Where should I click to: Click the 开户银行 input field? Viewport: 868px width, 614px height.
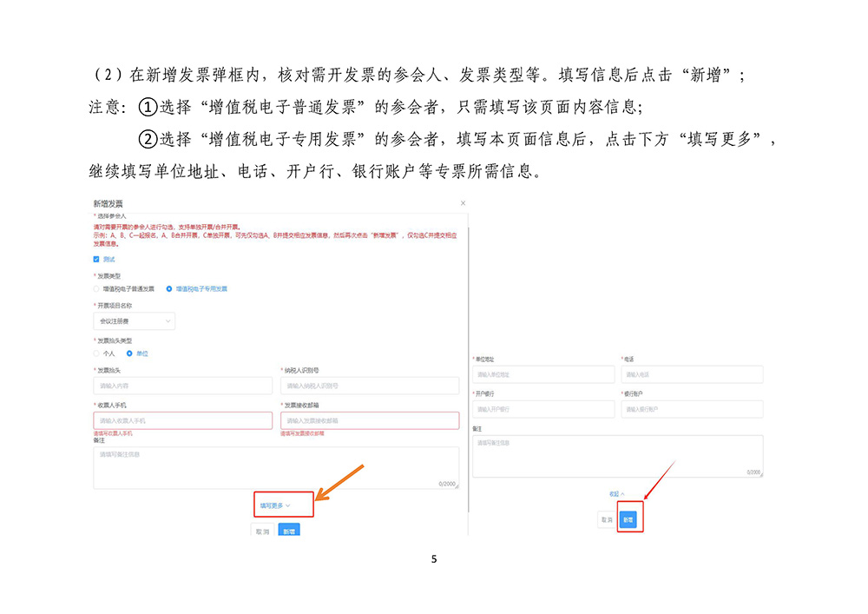pyautogui.click(x=543, y=409)
